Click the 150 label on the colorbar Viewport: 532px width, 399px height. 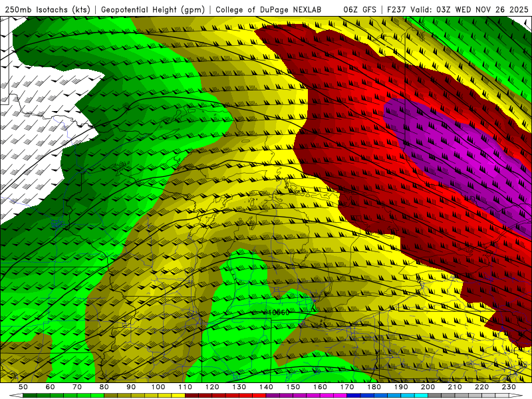[293, 387]
